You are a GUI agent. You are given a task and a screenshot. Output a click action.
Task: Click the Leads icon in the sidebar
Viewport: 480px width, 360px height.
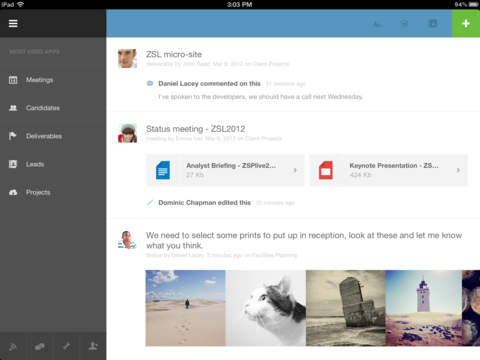13,164
